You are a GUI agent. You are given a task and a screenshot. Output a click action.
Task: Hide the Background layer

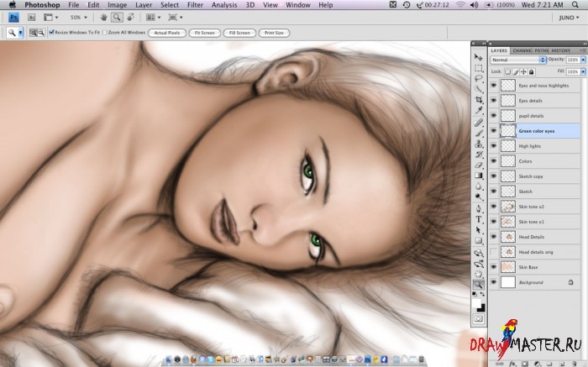coord(494,282)
